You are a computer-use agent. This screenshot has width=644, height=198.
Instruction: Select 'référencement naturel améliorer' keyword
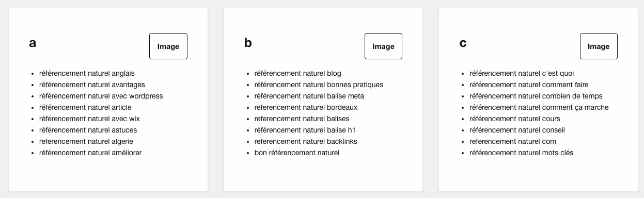90,153
